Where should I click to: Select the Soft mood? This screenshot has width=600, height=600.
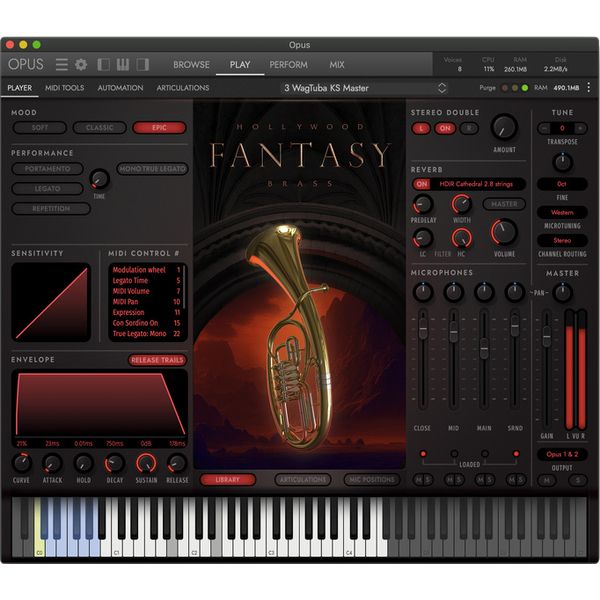[x=40, y=127]
